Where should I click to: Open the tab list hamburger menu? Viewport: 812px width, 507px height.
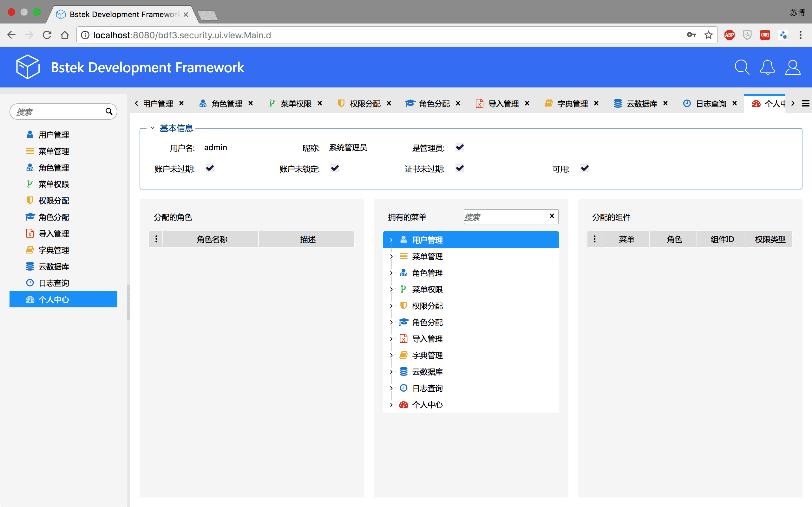pyautogui.click(x=805, y=104)
